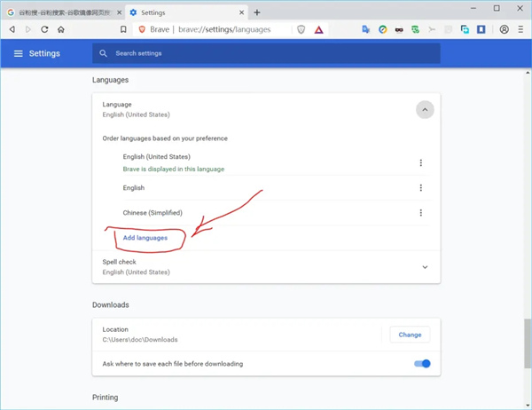The height and width of the screenshot is (410, 532).
Task: Click the Add languages link
Action: 145,238
